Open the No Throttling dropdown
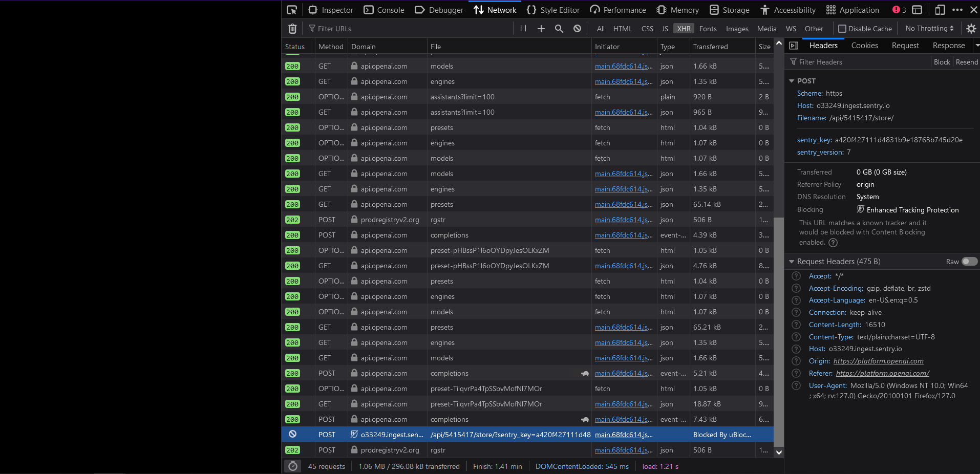Screen dimensions: 980x474 click(928, 28)
